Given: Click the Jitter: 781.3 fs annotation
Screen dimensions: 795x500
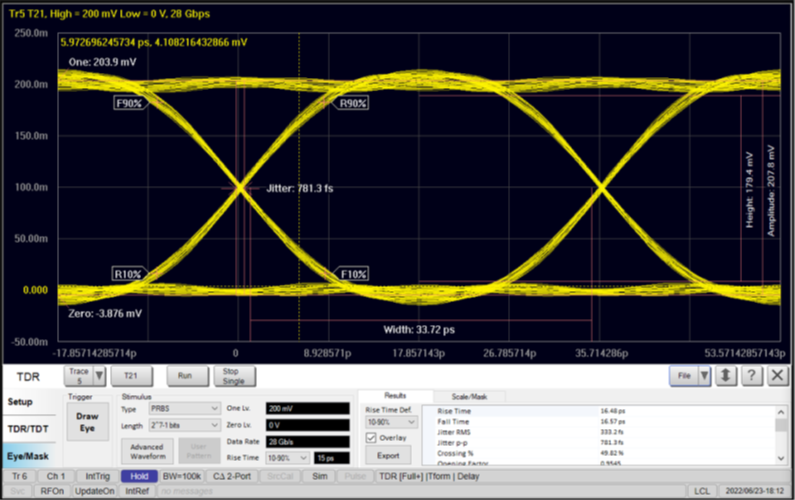Looking at the screenshot, I should pyautogui.click(x=300, y=189).
